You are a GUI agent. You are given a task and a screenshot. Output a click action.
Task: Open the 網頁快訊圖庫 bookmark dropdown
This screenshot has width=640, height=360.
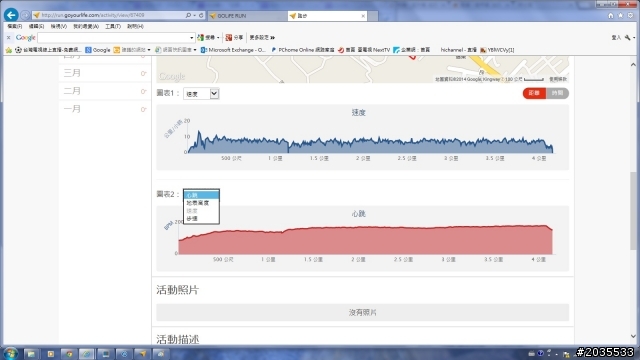[x=176, y=50]
